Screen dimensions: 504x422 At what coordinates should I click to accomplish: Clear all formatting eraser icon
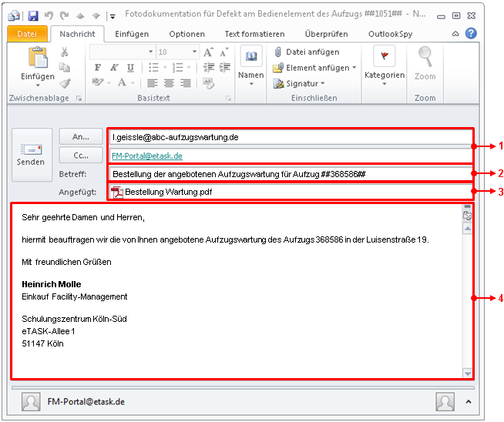click(209, 83)
